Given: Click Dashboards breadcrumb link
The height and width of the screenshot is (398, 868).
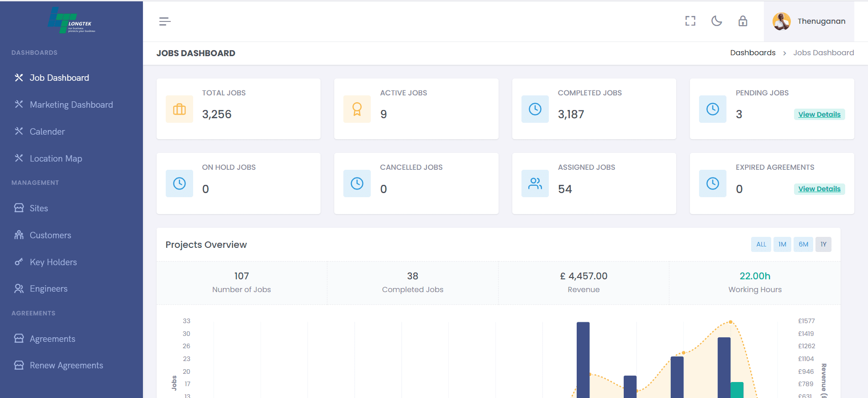Looking at the screenshot, I should click(752, 53).
